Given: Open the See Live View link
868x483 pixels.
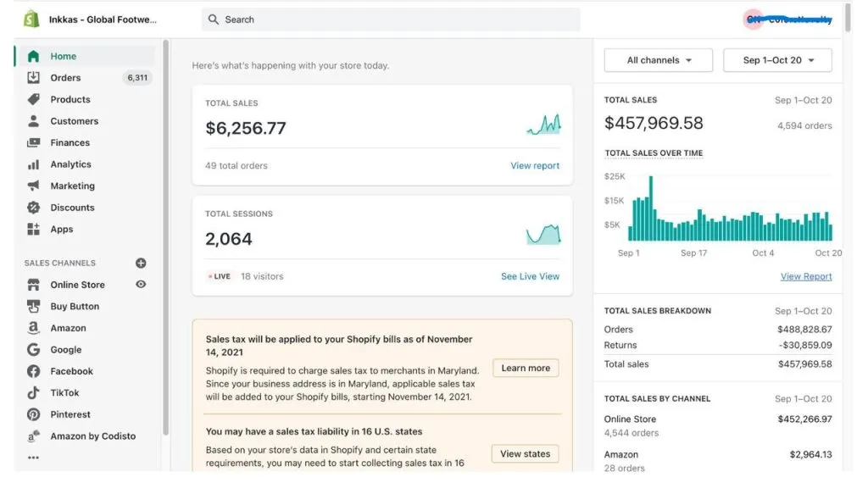Looking at the screenshot, I should point(530,276).
